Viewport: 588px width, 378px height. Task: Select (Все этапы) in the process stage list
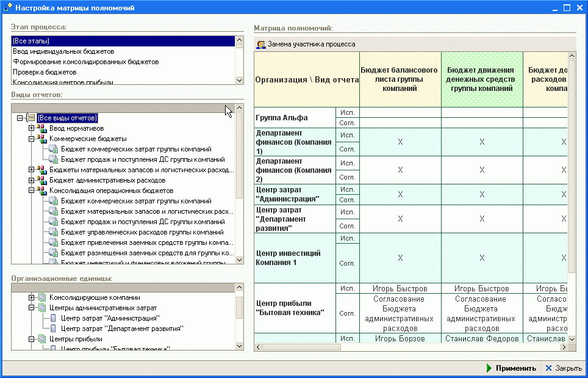pyautogui.click(x=123, y=41)
